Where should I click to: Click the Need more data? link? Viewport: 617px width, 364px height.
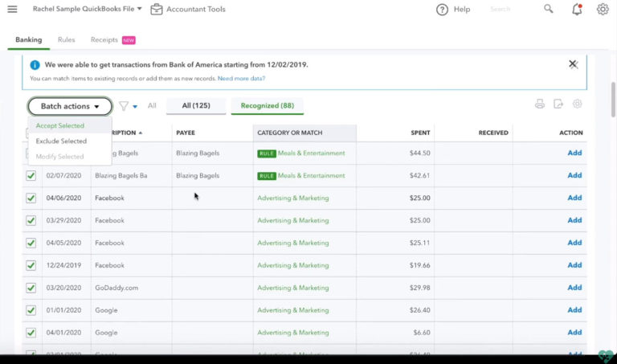[x=241, y=78]
